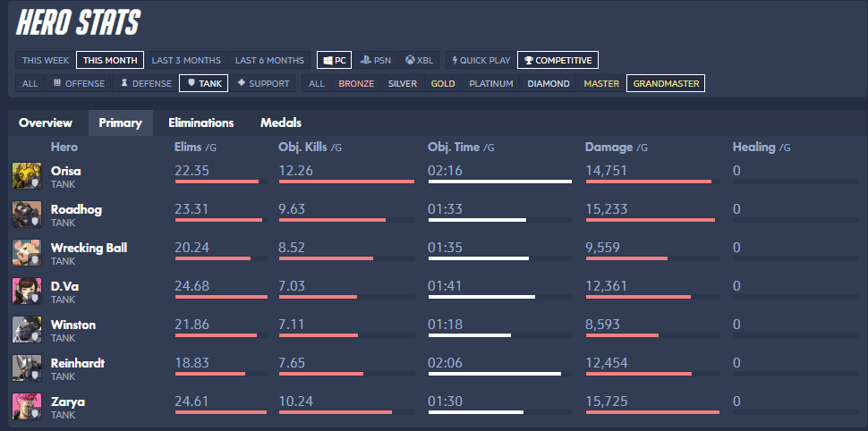Viewport: 868px width, 431px height.
Task: Click the Reinhardt hero name
Action: point(78,364)
